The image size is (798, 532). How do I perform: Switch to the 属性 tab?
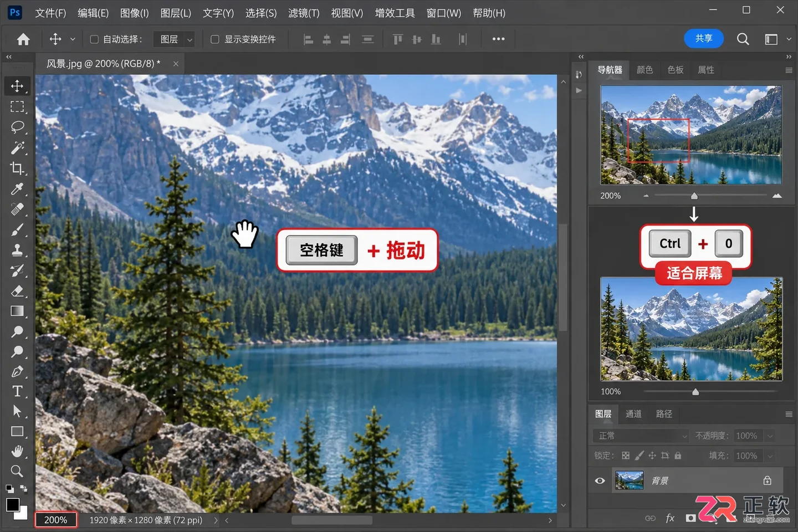click(x=706, y=70)
